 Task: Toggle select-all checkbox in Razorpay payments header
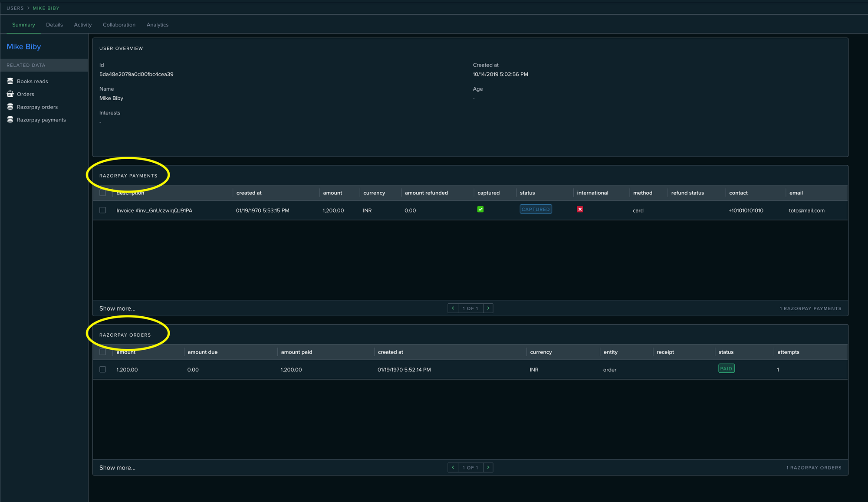click(x=102, y=193)
